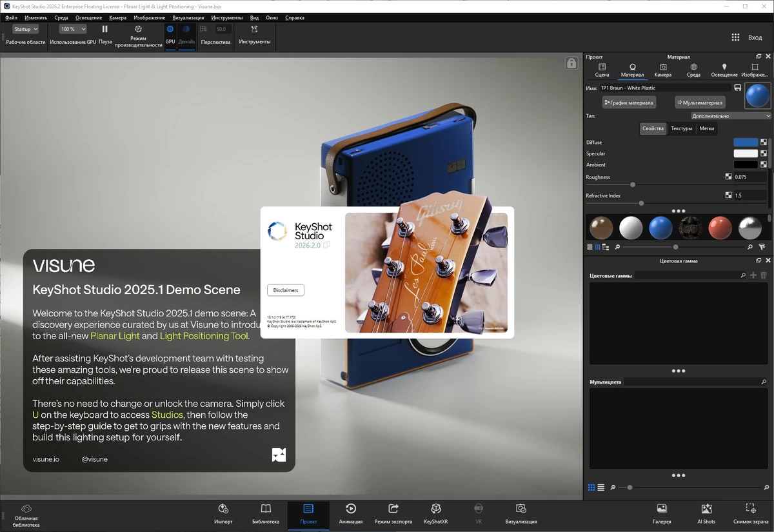The width and height of the screenshot is (774, 532).
Task: Select the brown material sphere thumbnail
Action: coord(601,228)
